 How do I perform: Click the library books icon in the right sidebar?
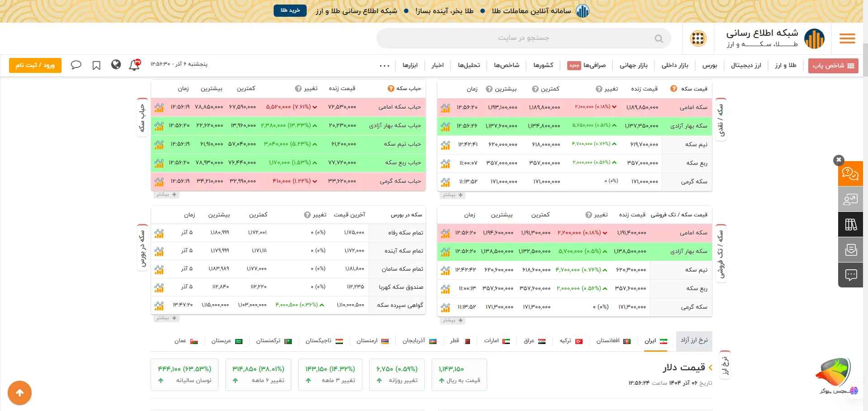coord(850,224)
